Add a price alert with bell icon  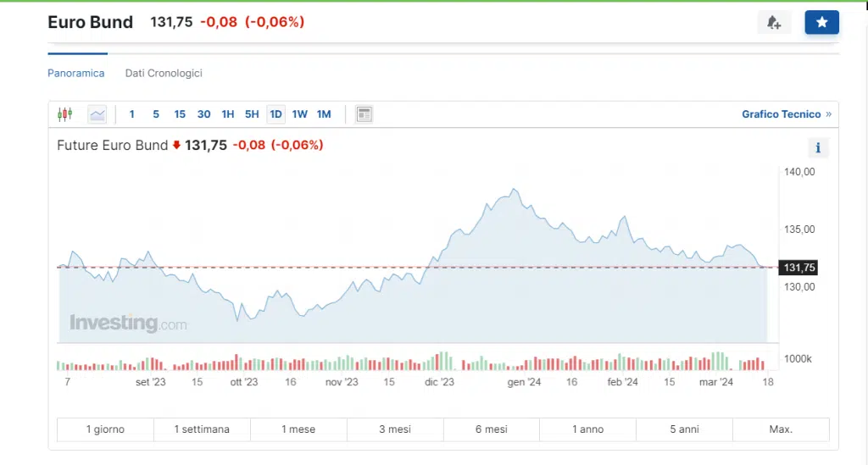tap(774, 23)
